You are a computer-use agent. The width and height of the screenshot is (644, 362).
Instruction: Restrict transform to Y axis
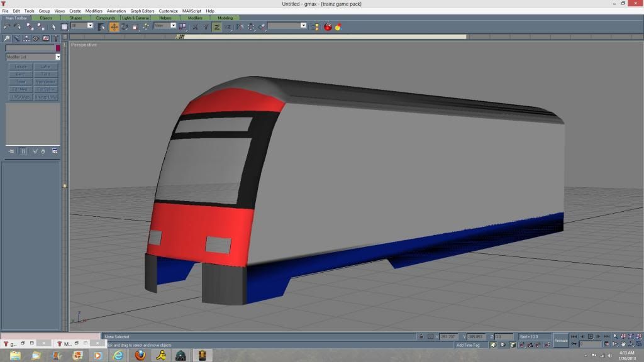pos(206,26)
